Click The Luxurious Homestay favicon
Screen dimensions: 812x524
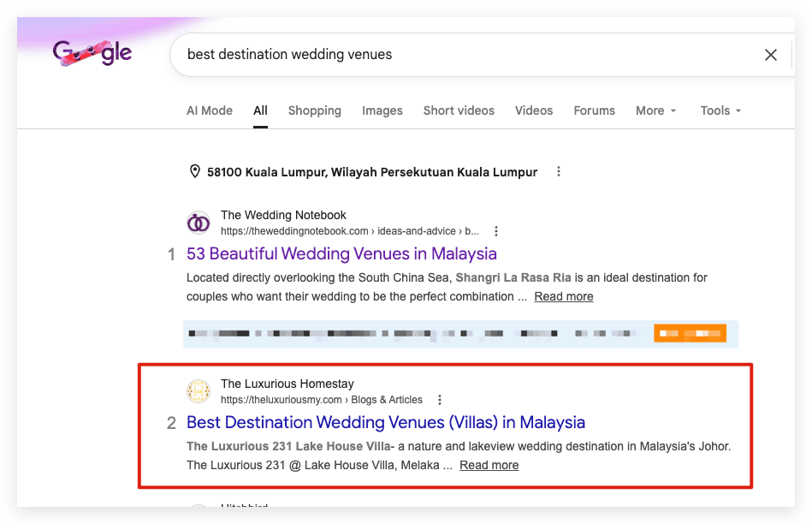(199, 391)
